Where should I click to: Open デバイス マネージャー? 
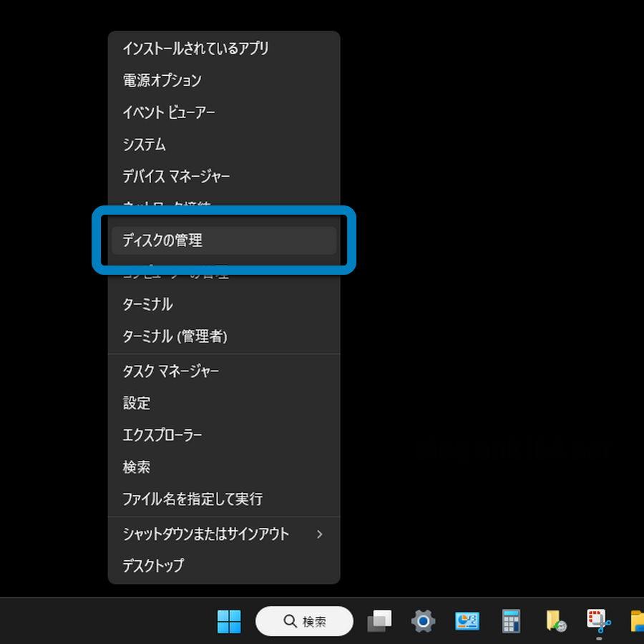point(177,176)
